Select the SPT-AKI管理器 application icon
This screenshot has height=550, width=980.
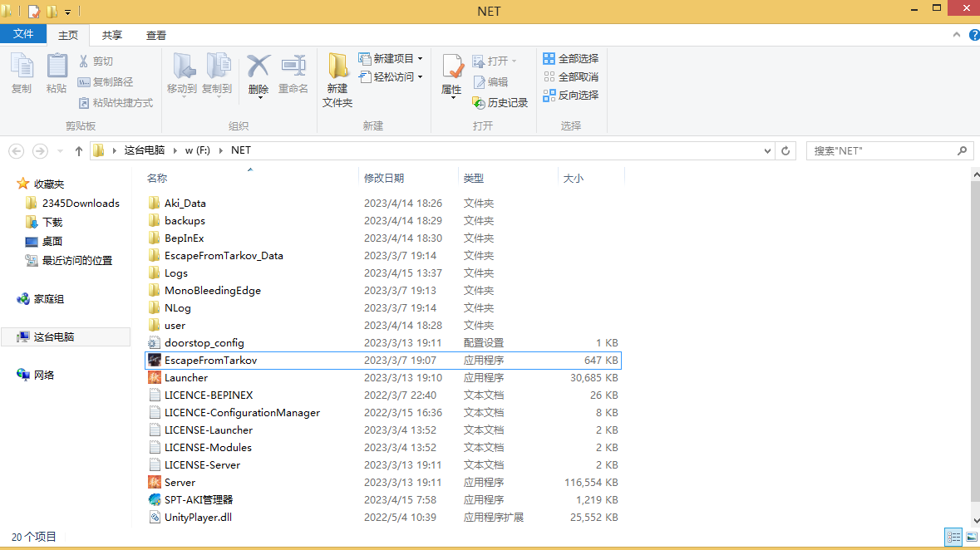point(155,499)
